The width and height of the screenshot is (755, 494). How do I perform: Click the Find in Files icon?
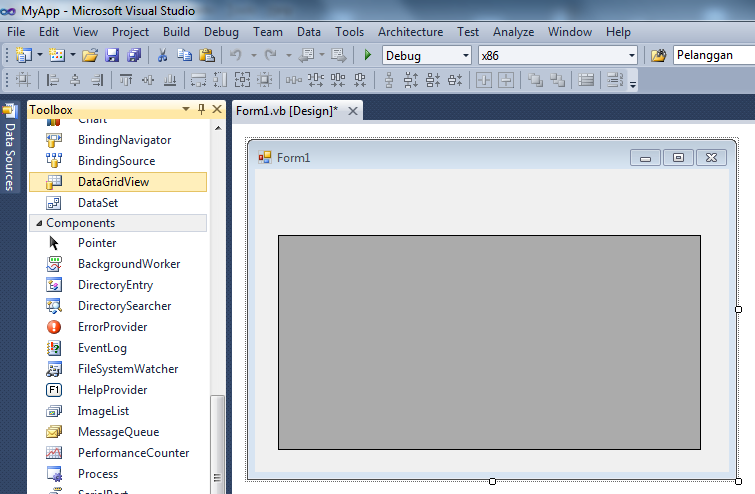658,55
